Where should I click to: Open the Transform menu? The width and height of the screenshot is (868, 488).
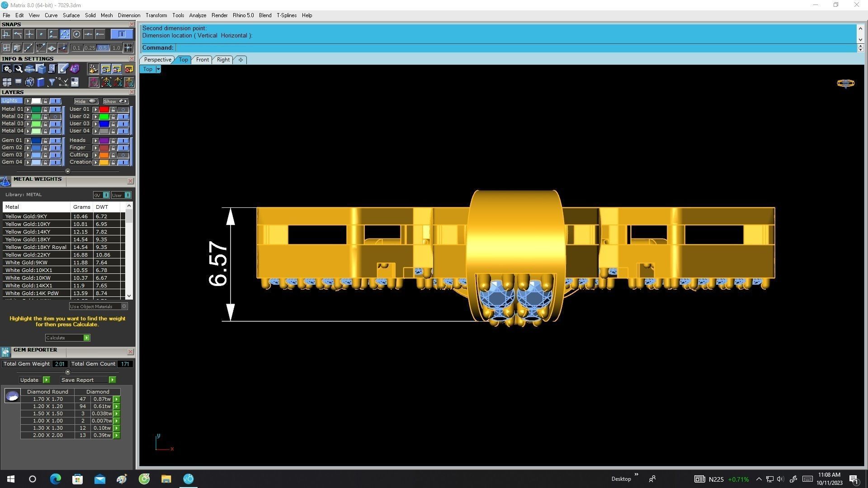156,15
